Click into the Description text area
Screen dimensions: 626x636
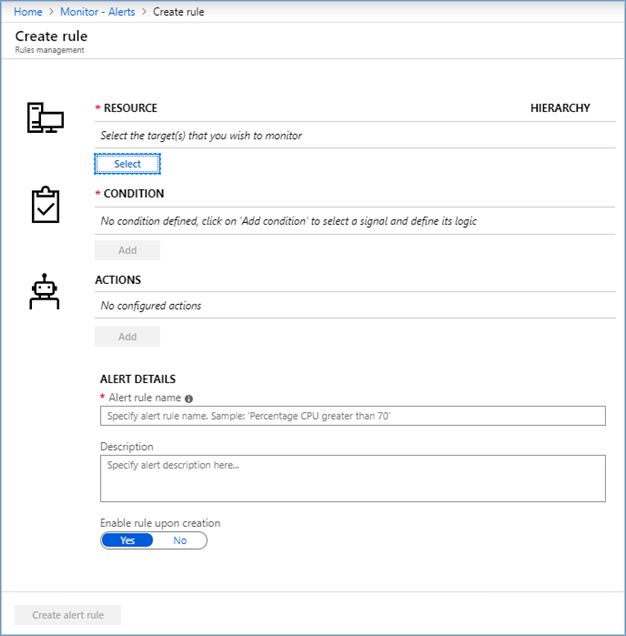click(x=352, y=478)
